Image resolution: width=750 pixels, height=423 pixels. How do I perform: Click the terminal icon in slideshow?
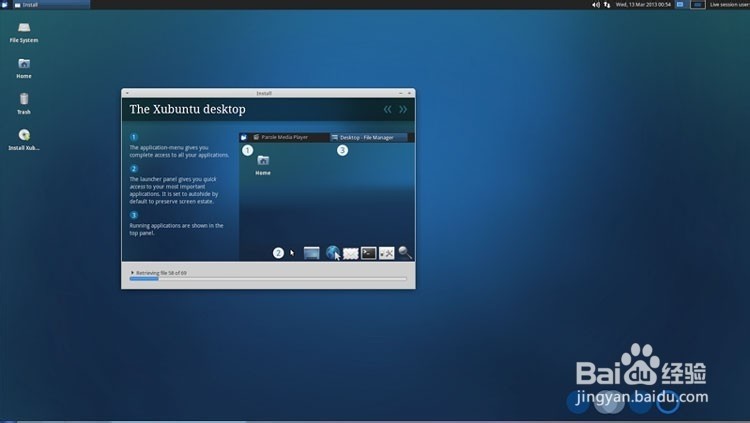(x=368, y=253)
